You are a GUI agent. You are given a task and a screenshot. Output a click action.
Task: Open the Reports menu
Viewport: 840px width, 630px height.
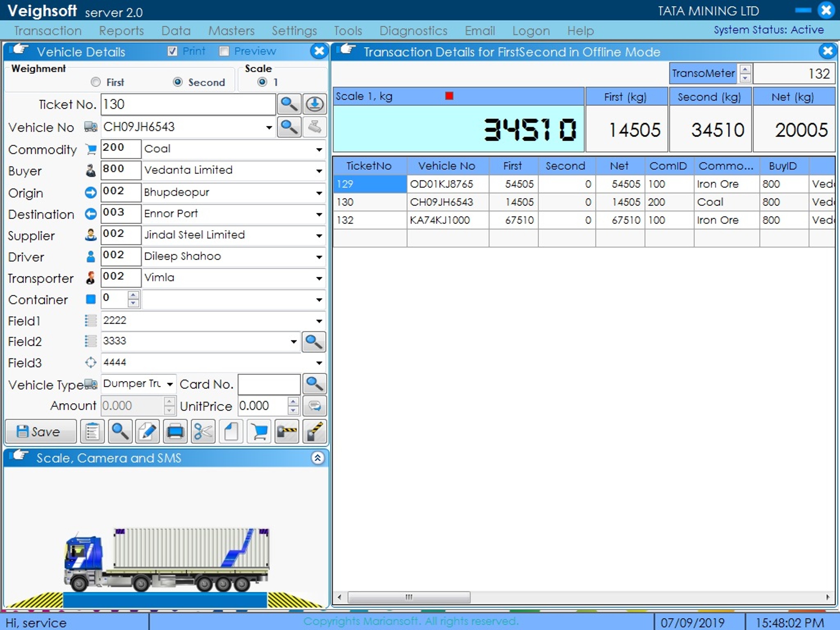(121, 31)
